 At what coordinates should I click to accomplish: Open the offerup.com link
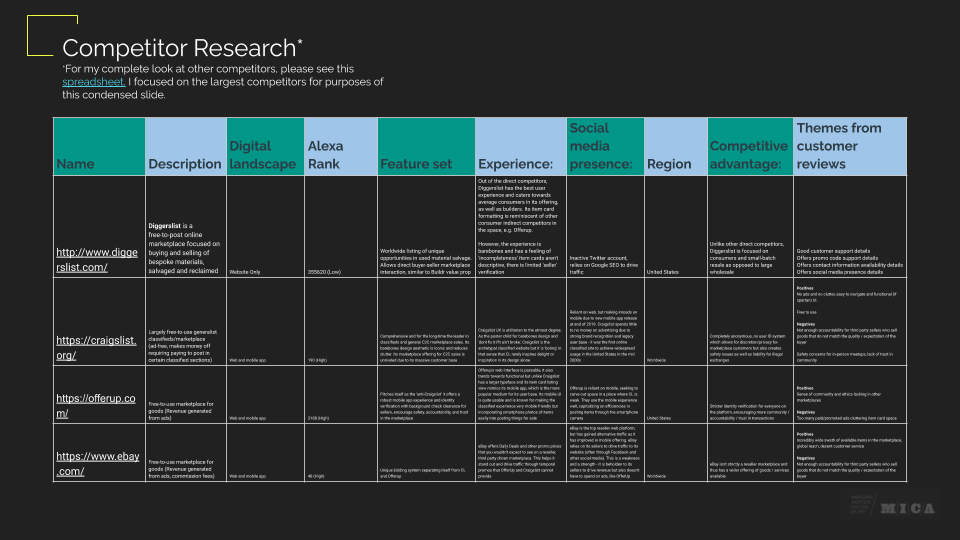point(96,405)
